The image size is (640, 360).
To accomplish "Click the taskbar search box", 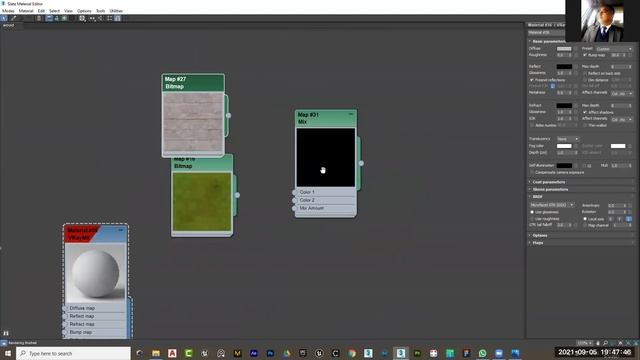I will [x=73, y=353].
